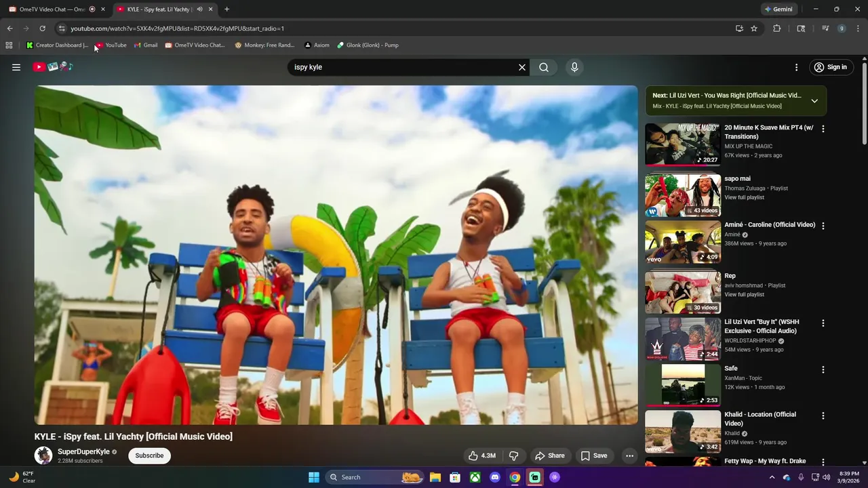
Task: Open YouTube settings three-dot menu beside Sign in
Action: pyautogui.click(x=797, y=67)
